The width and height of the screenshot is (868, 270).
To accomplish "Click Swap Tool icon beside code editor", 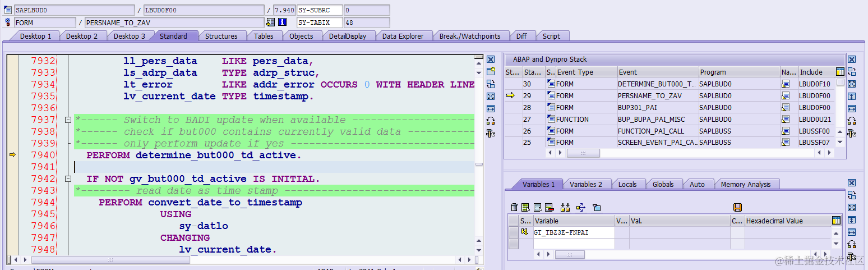I will [491, 84].
